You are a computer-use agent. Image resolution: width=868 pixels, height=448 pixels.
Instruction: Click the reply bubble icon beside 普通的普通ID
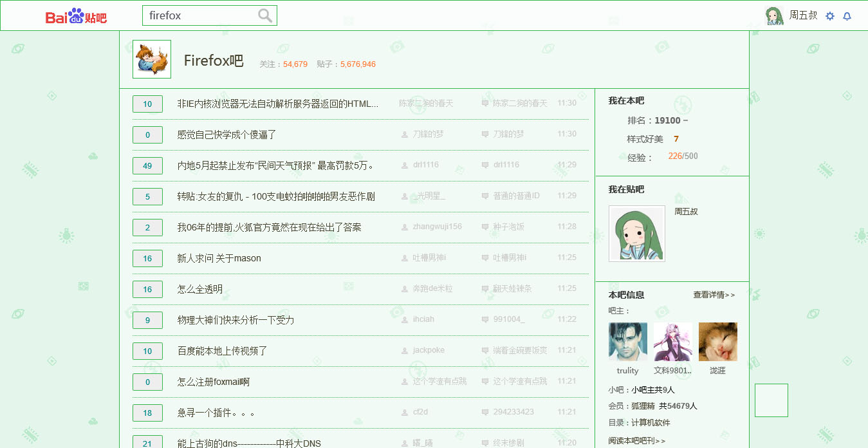point(483,196)
